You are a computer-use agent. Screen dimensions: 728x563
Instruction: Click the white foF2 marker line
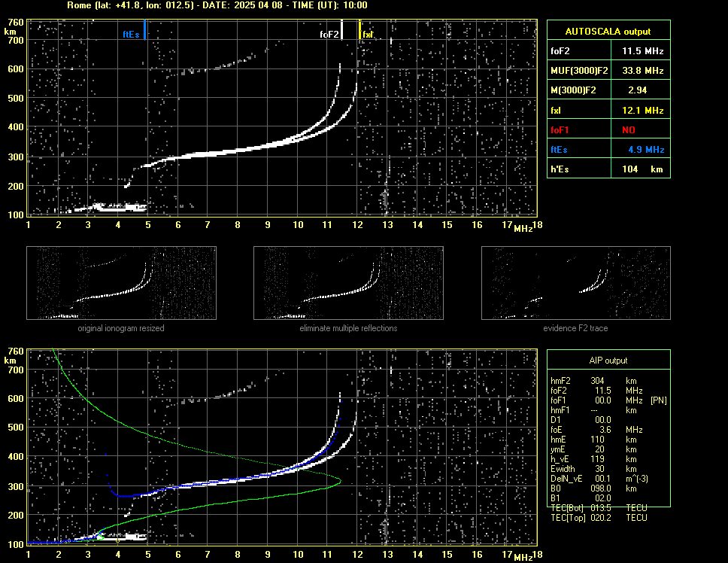pos(341,29)
